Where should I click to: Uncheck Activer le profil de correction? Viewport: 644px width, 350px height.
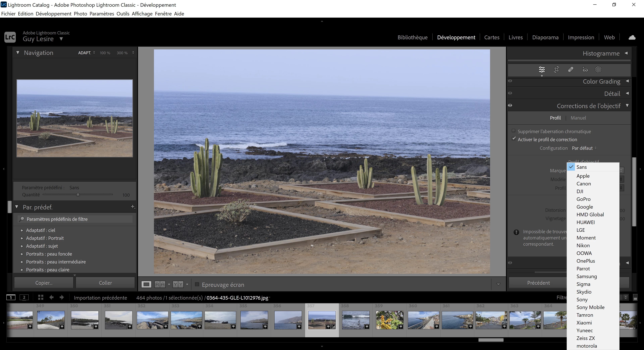[514, 139]
